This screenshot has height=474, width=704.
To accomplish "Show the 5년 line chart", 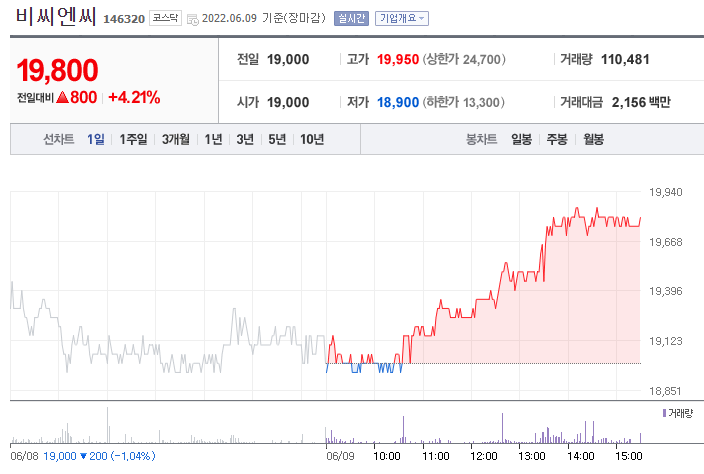I will pyautogui.click(x=277, y=139).
